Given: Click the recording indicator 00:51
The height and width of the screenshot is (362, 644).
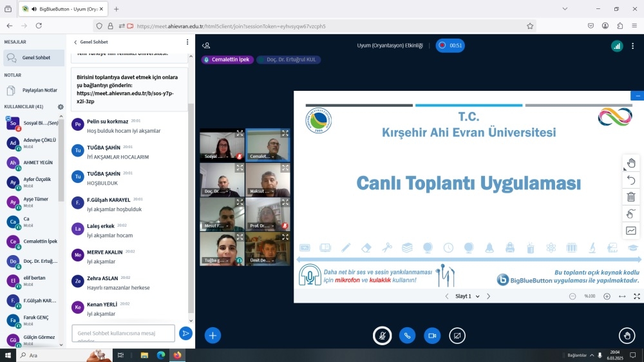Looking at the screenshot, I should click(x=450, y=46).
